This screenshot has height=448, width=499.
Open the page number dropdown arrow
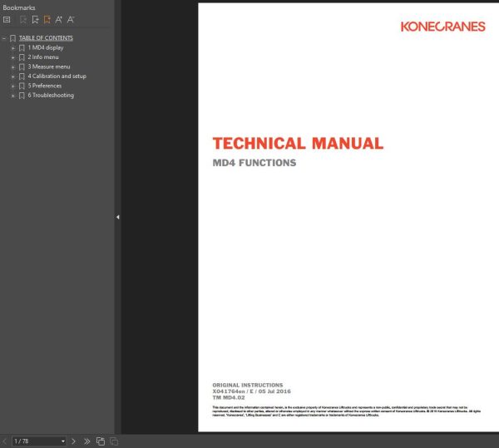click(63, 441)
